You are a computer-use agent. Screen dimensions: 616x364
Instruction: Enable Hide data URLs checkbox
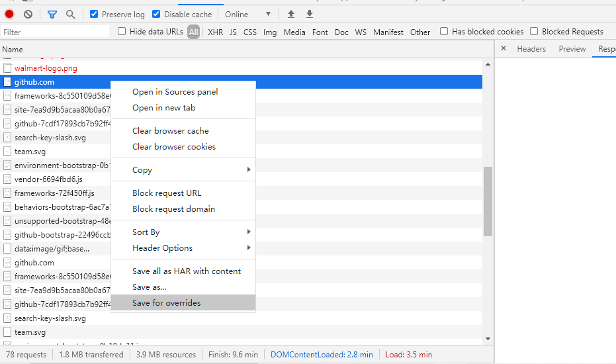point(122,32)
